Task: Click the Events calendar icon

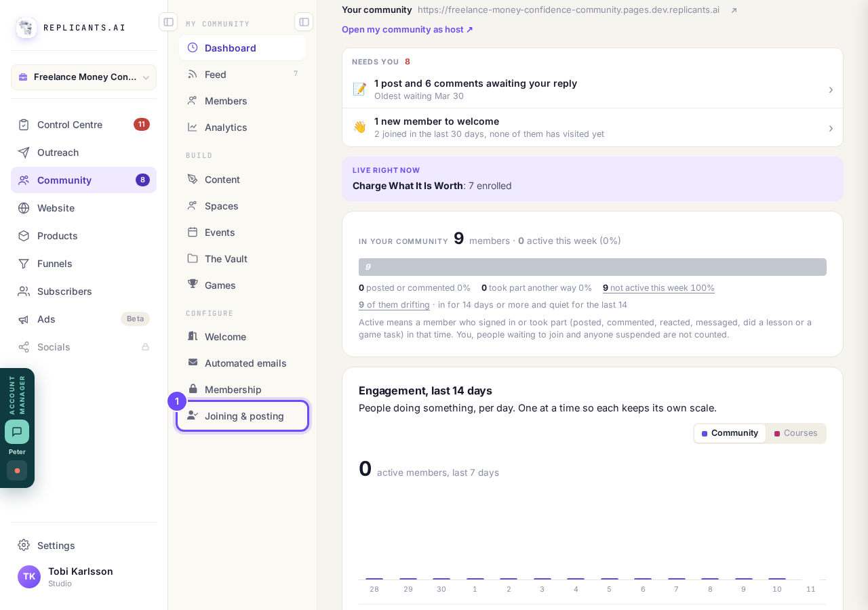Action: click(x=193, y=232)
